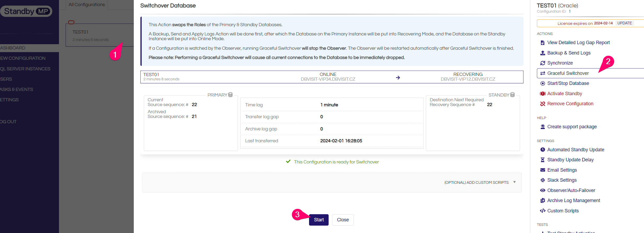Click the STANDBY database cylinder icon
This screenshot has width=644, height=233.
coord(512,95)
